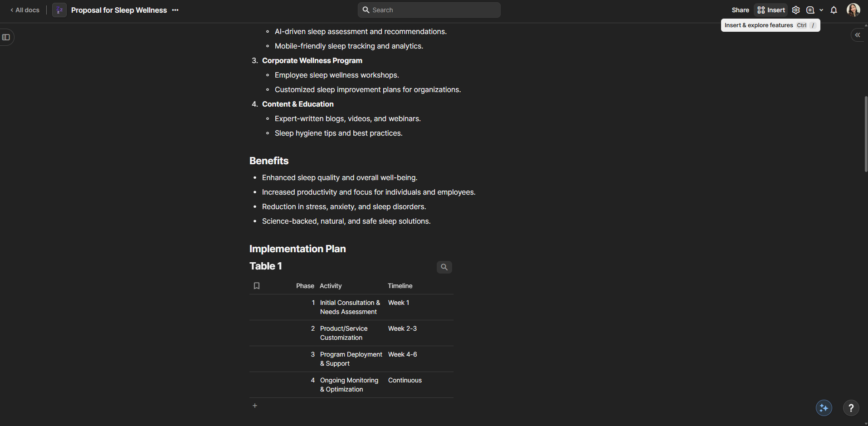Open the doc settings gear

click(796, 10)
